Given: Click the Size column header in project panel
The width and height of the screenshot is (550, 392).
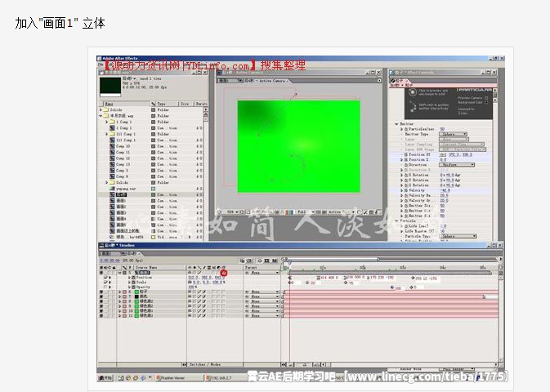Looking at the screenshot, I should [x=186, y=104].
